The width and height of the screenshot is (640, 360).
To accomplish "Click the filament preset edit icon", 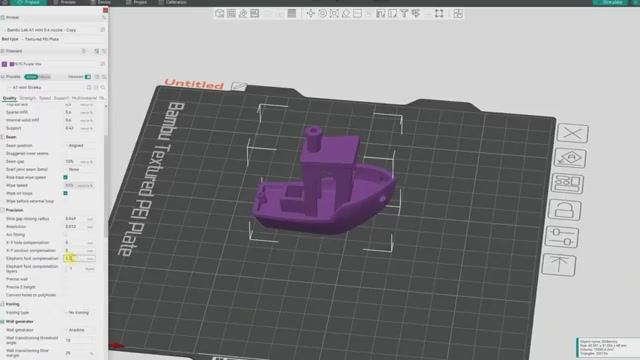I will click(x=102, y=64).
